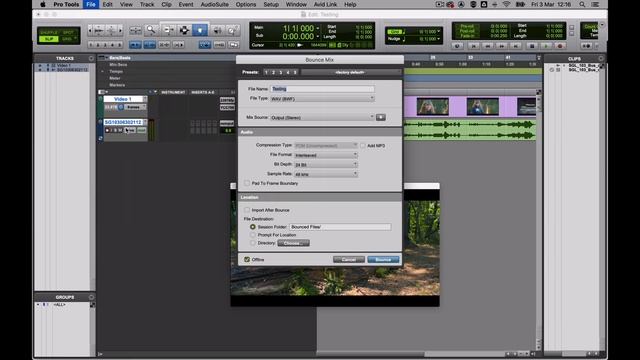
Task: Open Spotlight search in the menu bar
Action: point(582,4)
